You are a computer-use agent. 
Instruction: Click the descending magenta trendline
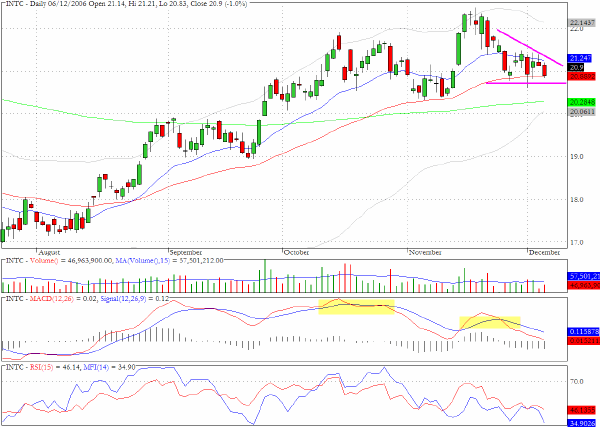[530, 48]
